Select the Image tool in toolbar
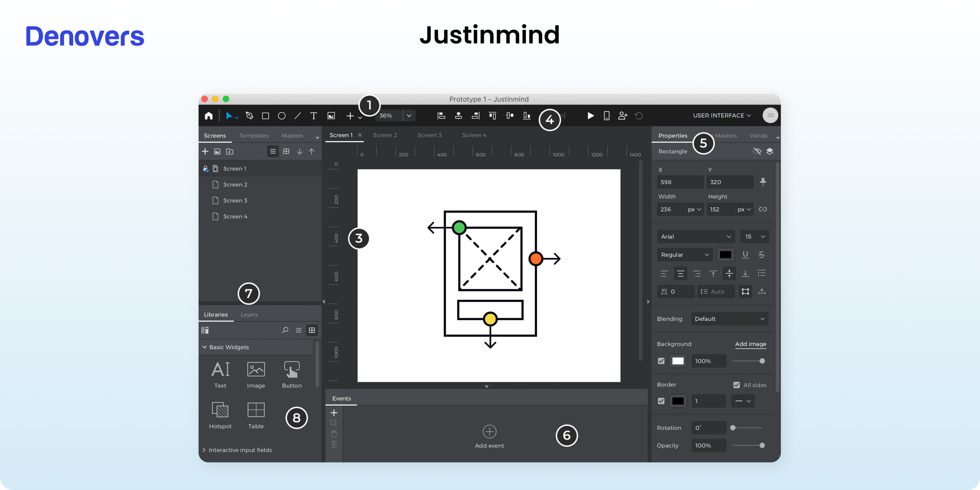Screen dimensions: 980x490 [x=331, y=116]
